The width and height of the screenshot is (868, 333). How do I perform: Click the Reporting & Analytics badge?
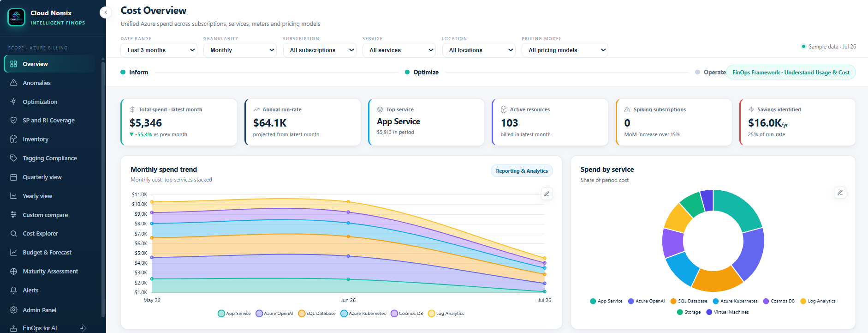click(x=522, y=171)
